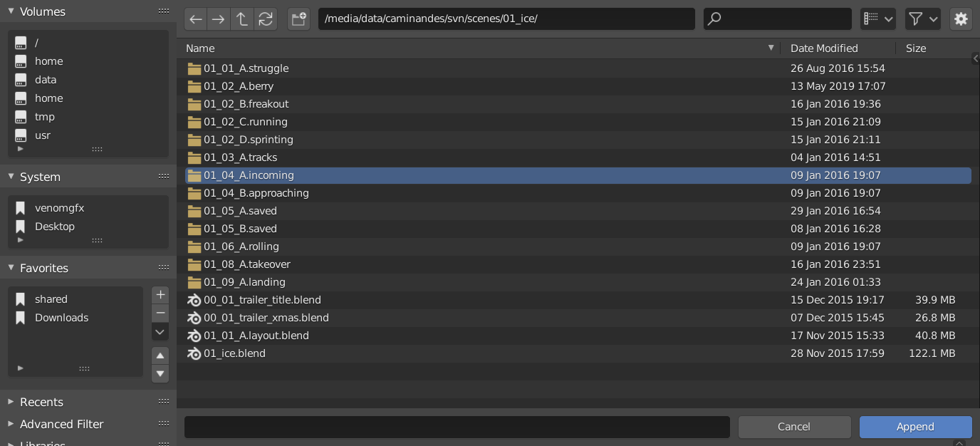Image resolution: width=980 pixels, height=446 pixels.
Task: Select 01_03_A.tracks folder
Action: (578, 157)
